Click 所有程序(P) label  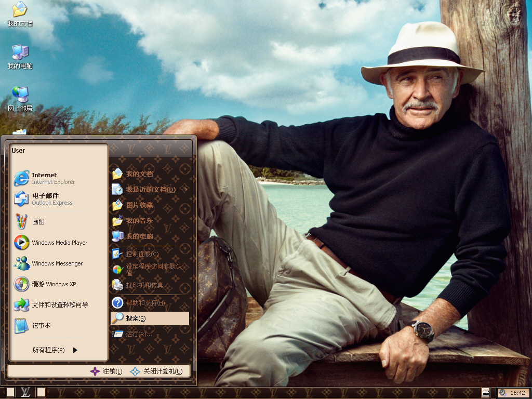[x=48, y=350]
